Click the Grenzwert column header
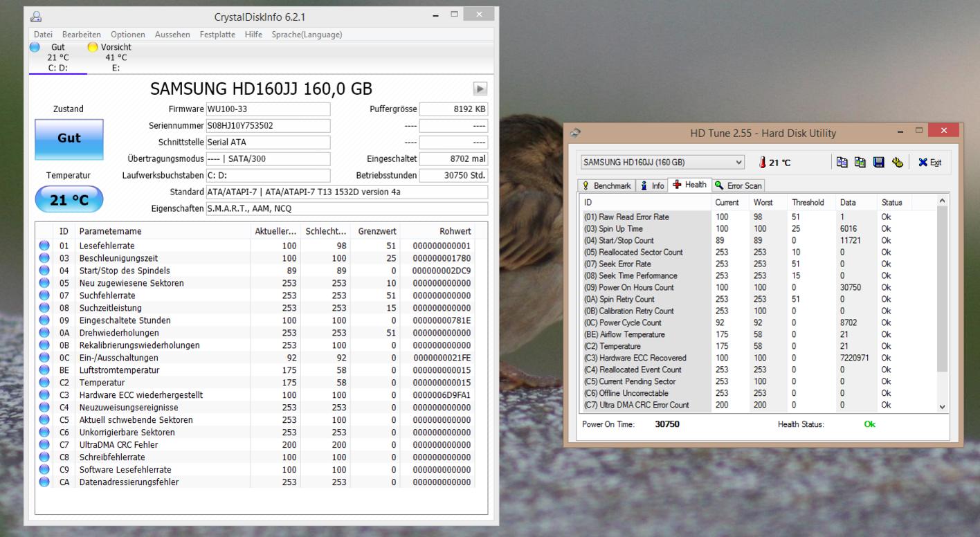Viewport: 980px width, 537px height. 375,231
